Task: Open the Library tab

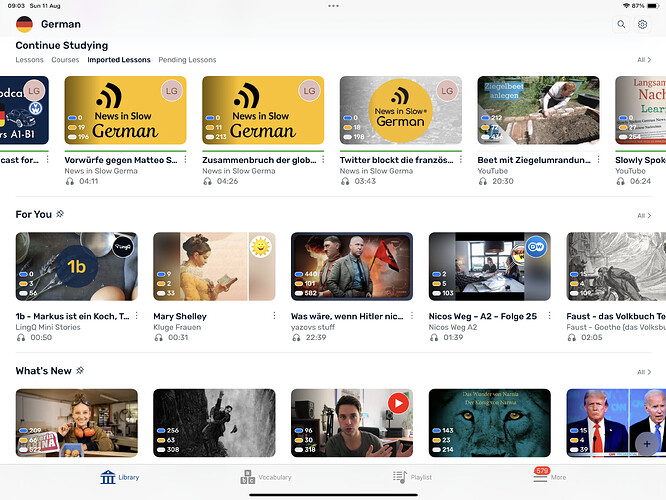Action: [x=120, y=477]
